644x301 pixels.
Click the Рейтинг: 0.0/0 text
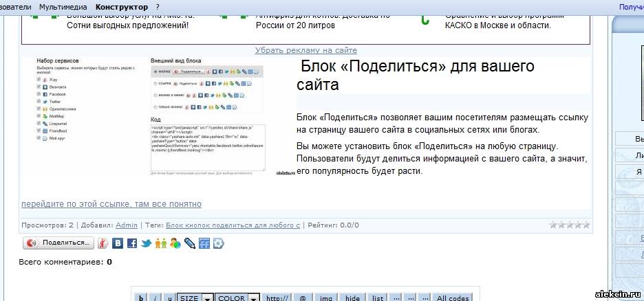(333, 225)
